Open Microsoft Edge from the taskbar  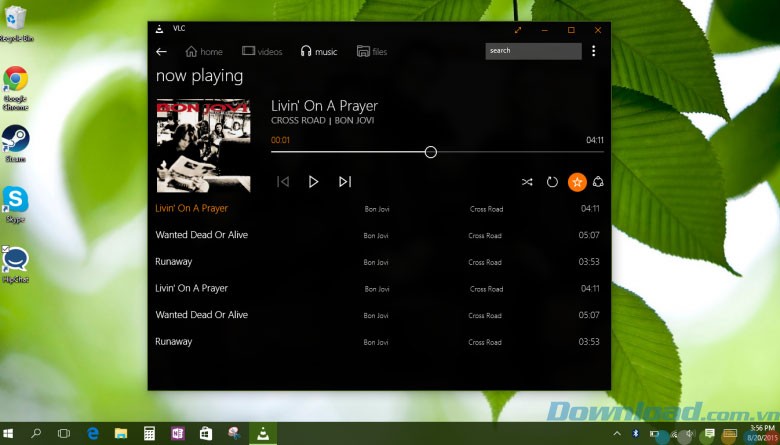92,434
